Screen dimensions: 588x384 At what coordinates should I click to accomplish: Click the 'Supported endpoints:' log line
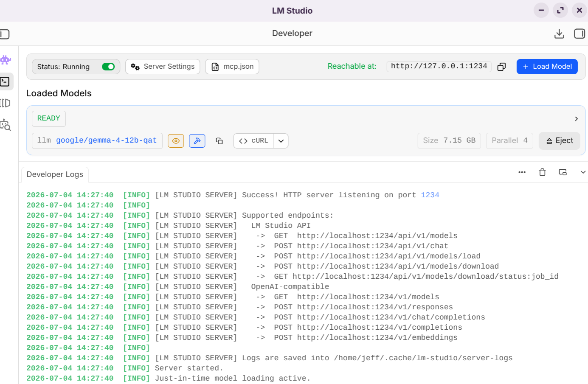tap(180, 216)
